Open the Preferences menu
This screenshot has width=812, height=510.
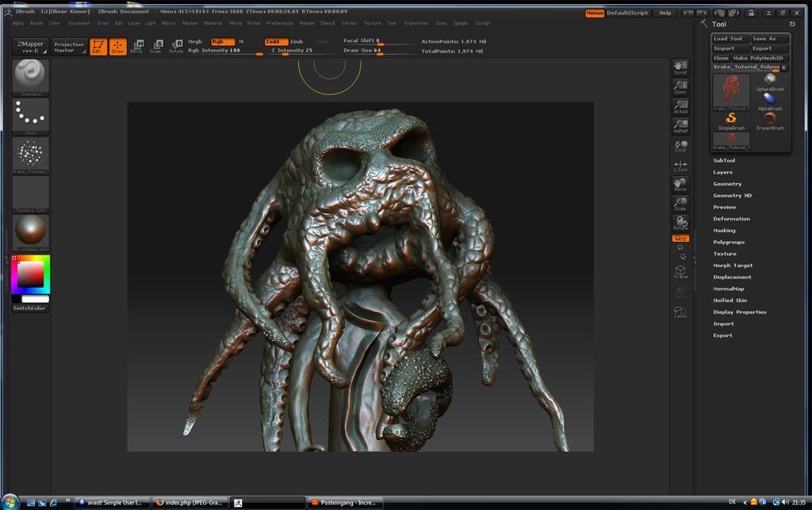pyautogui.click(x=279, y=23)
